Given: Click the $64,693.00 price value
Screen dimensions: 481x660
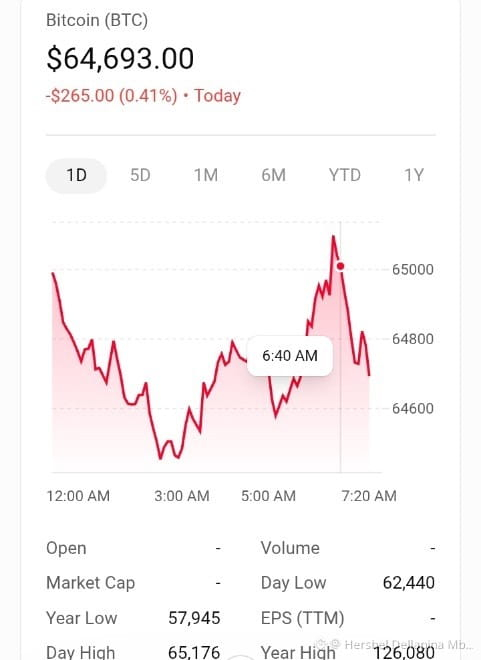Looking at the screenshot, I should click(120, 59).
